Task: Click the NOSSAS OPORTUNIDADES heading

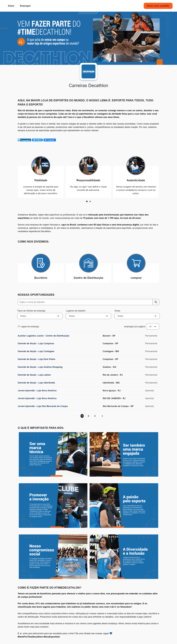Action: pos(36,295)
